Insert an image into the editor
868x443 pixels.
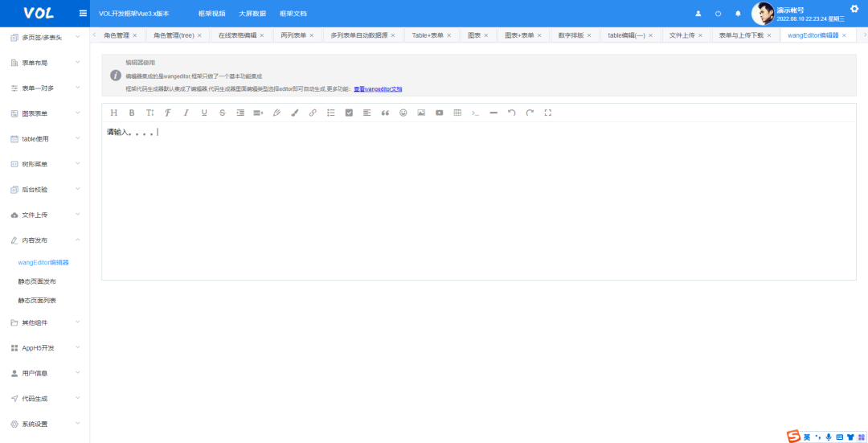click(x=421, y=113)
